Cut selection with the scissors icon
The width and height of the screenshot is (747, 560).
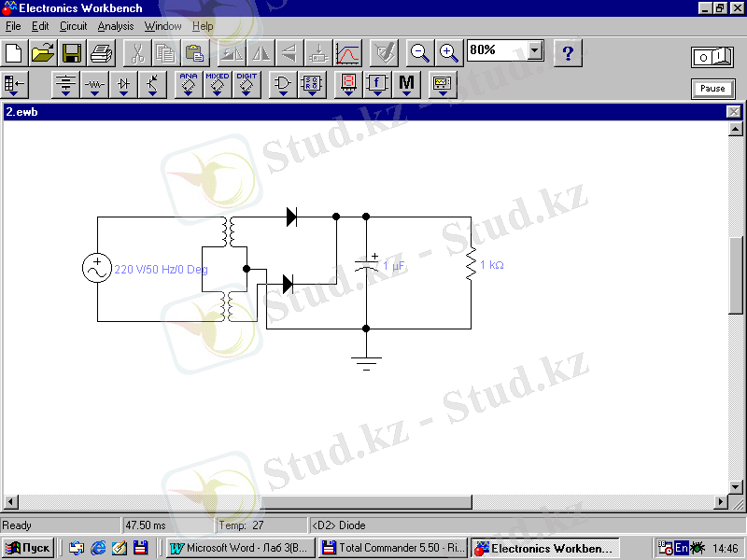(x=137, y=53)
